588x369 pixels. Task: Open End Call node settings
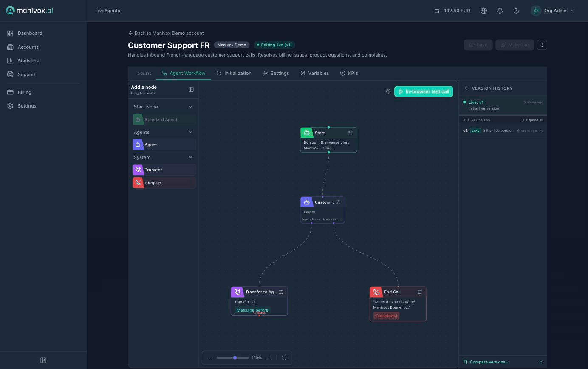pyautogui.click(x=420, y=292)
